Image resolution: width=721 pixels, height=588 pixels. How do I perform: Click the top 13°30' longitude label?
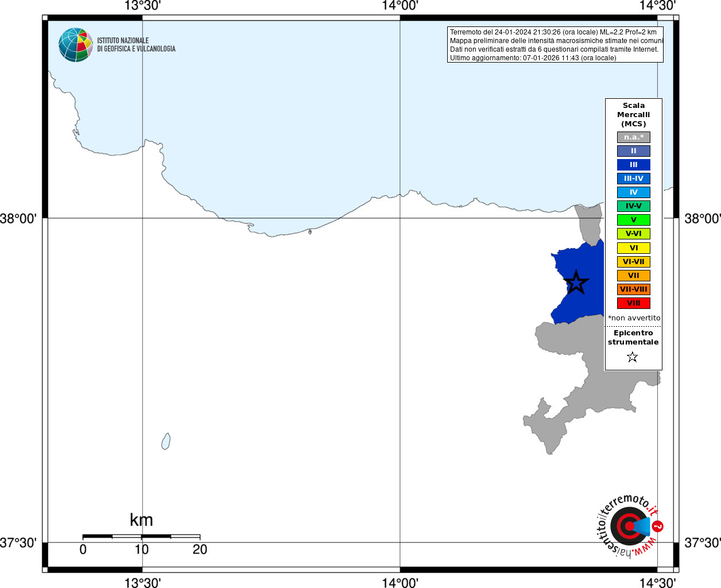point(142,6)
